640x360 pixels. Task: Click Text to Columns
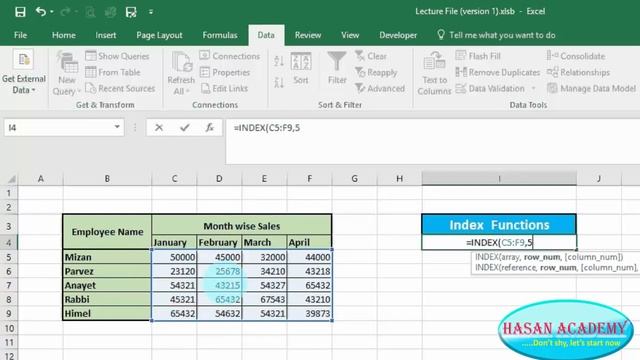(x=434, y=73)
